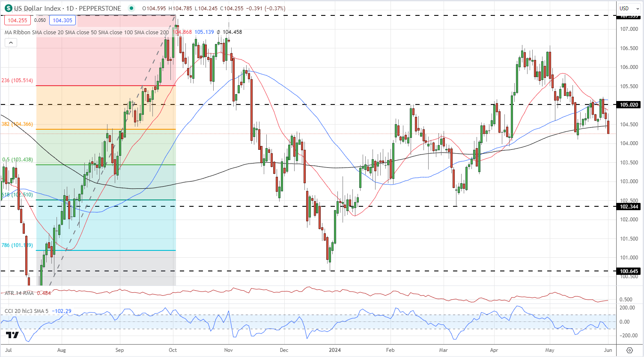Click the 107.000 price axis label
This screenshot has width=644, height=357.
tap(629, 29)
